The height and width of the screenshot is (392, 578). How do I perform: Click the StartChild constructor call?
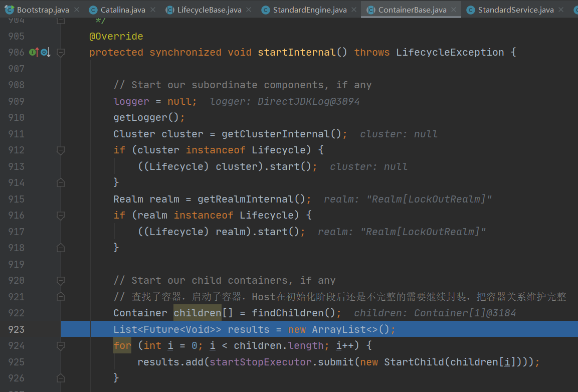point(414,362)
